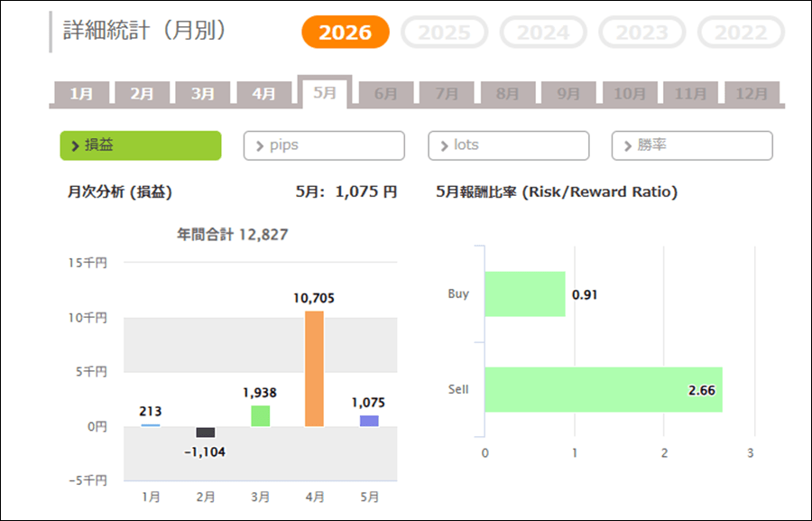Select the 6月 month tab
This screenshot has height=521, width=812.
pos(386,94)
